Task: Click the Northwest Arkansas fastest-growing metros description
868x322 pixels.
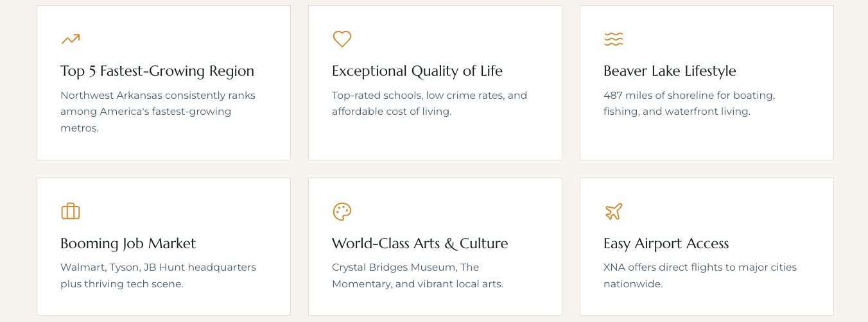Action: coord(157,112)
